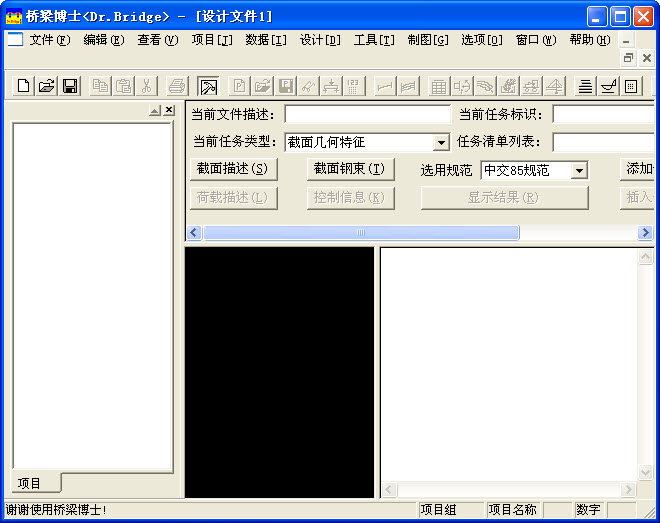Switch to the 项目 tab
The height and width of the screenshot is (523, 660).
[30, 483]
